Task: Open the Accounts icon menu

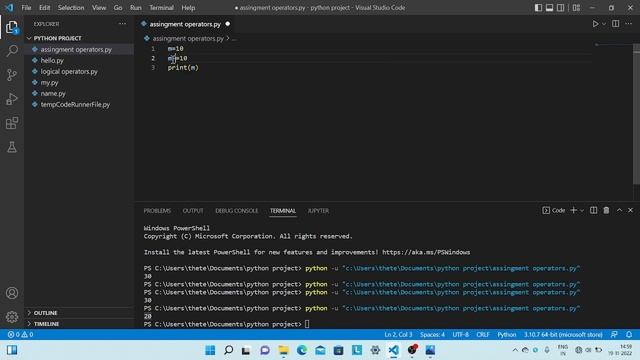Action: [x=12, y=293]
